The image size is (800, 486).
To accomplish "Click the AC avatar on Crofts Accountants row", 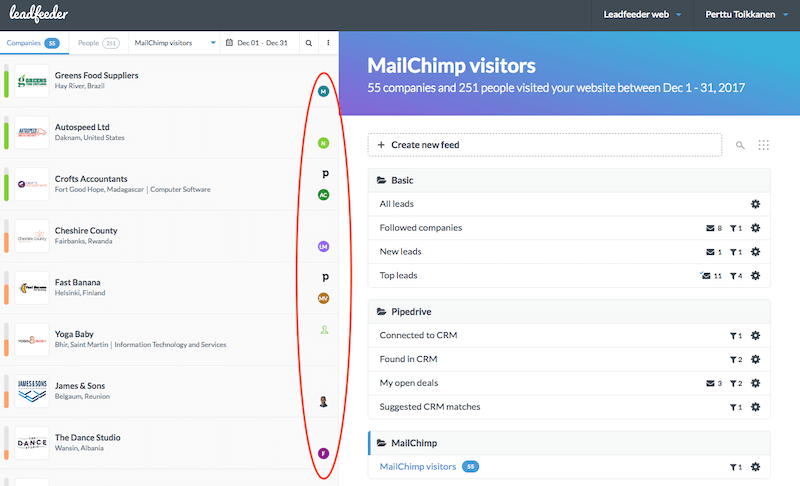I will (x=323, y=195).
